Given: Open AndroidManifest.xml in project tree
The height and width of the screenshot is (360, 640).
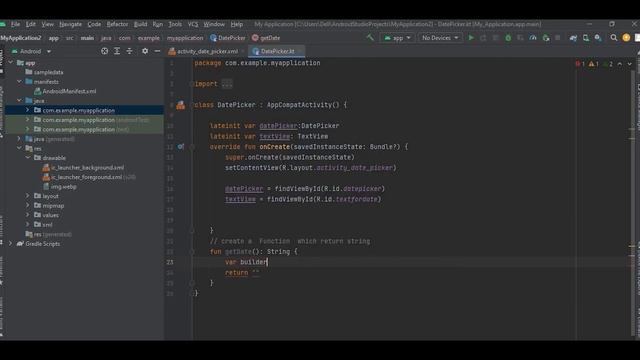Looking at the screenshot, I should pos(65,91).
